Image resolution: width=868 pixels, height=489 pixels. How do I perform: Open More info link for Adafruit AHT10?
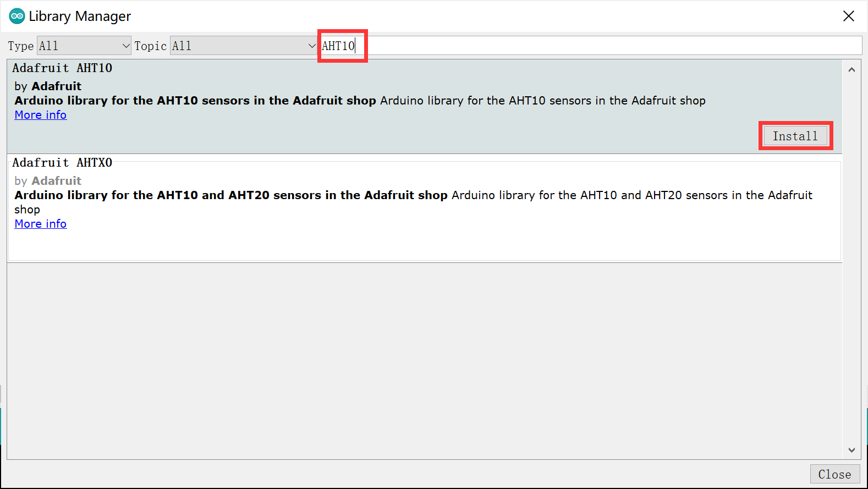[x=41, y=115]
